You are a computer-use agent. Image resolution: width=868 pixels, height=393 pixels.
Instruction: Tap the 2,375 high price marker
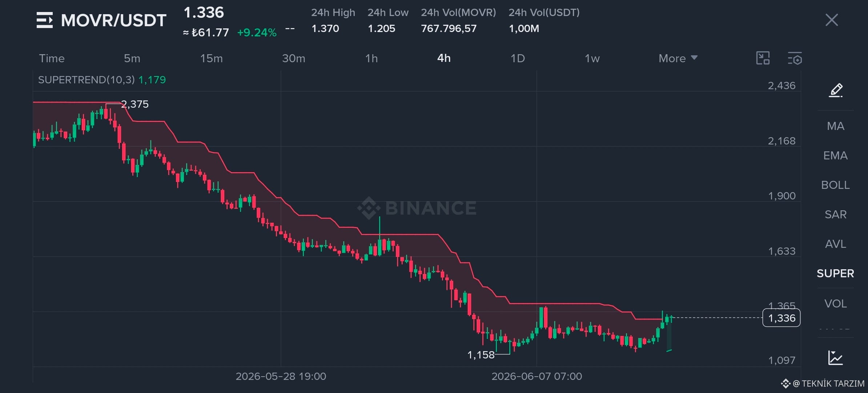(x=135, y=104)
